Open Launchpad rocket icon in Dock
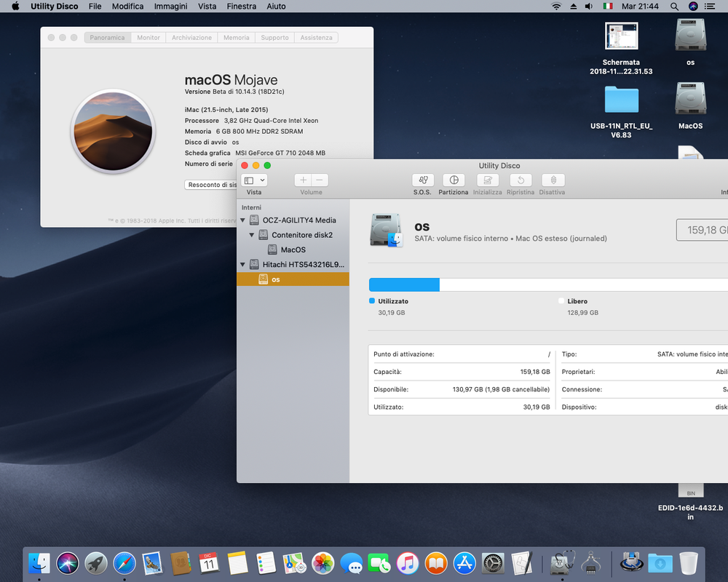The height and width of the screenshot is (582, 728). coord(96,563)
